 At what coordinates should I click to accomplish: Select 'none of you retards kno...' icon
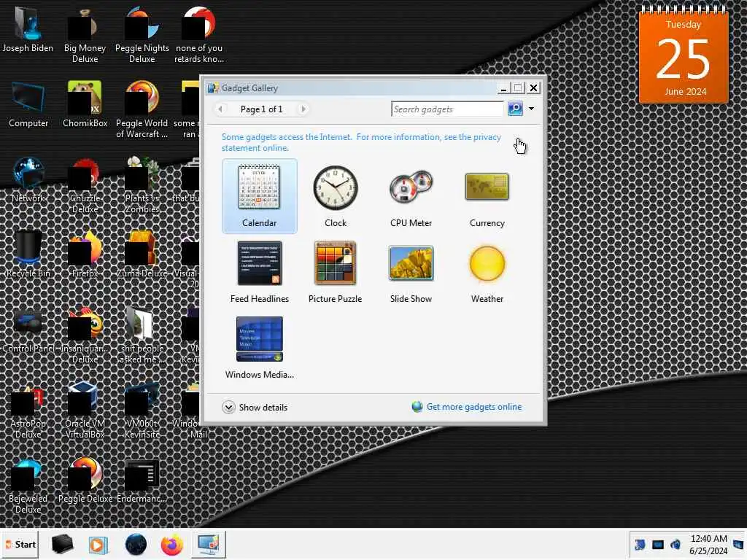click(198, 36)
